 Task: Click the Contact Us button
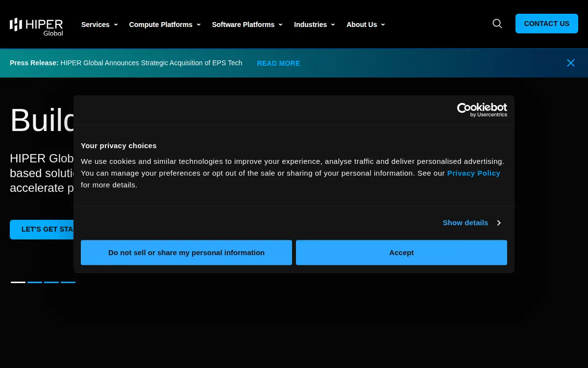[547, 24]
